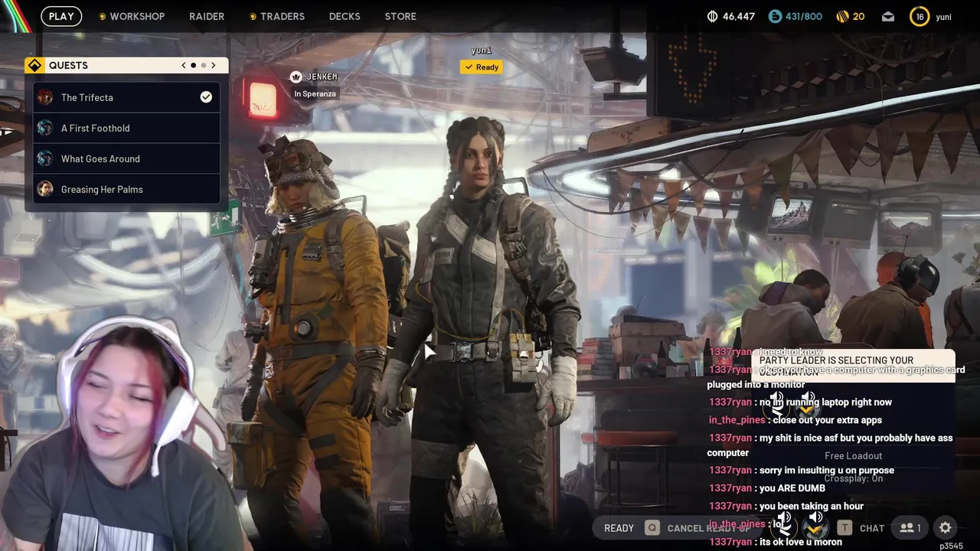Image resolution: width=980 pixels, height=551 pixels.
Task: Open The Trifecta quest
Action: tap(126, 97)
